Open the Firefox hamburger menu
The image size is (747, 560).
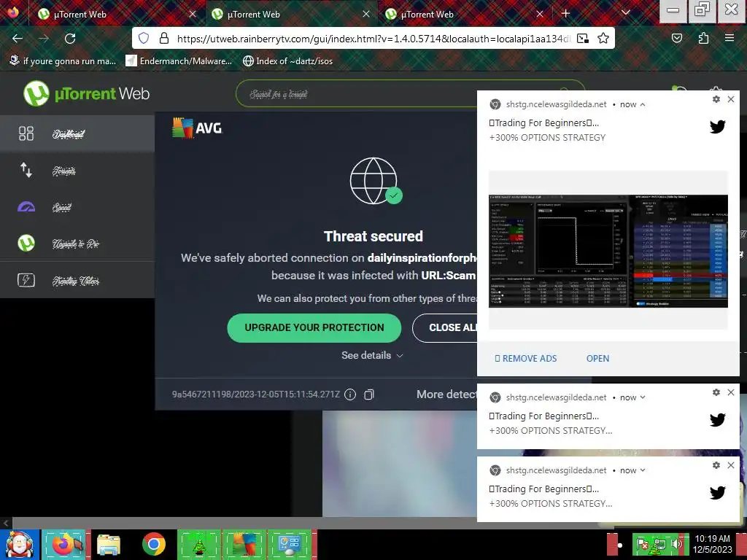(729, 38)
